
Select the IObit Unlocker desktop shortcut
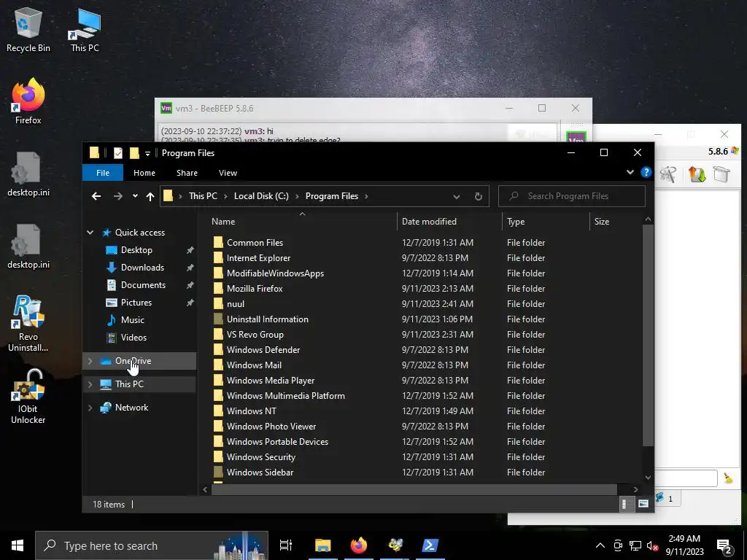[28, 396]
